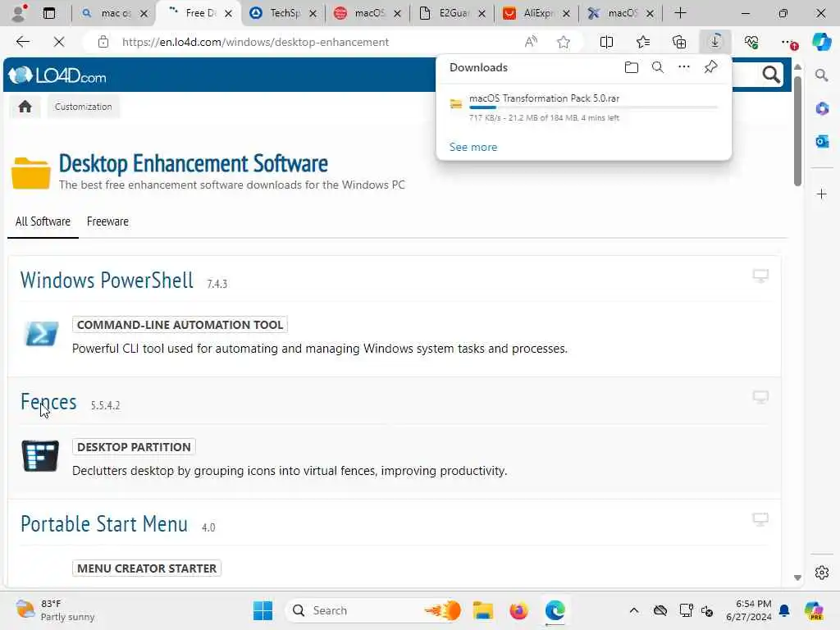The width and height of the screenshot is (840, 630).
Task: Open File Explorer from taskbar
Action: tap(482, 610)
